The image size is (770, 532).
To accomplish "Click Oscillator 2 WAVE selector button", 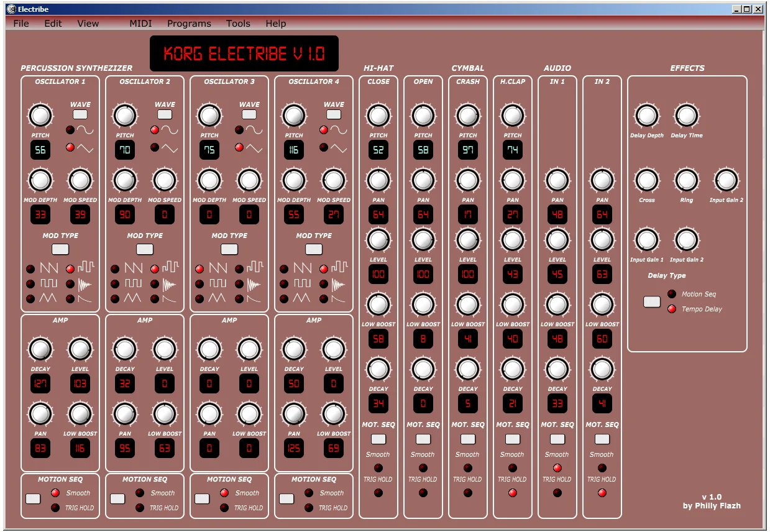I will click(165, 114).
